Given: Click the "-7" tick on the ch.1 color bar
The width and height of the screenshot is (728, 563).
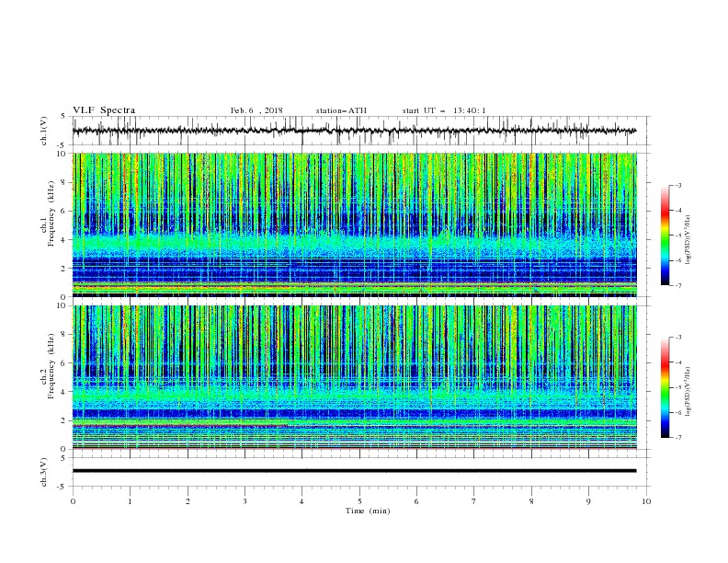Looking at the screenshot, I should (x=677, y=285).
